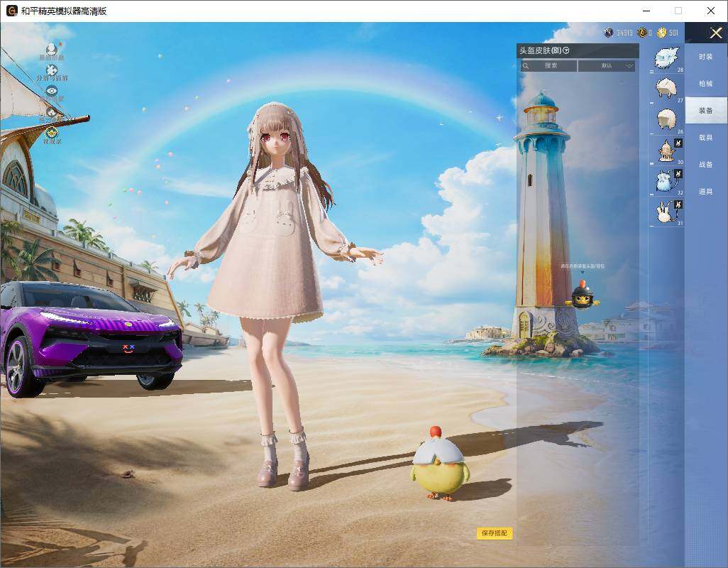The width and height of the screenshot is (728, 568).
Task: Click the magnifier icon in the search box
Action: [526, 66]
